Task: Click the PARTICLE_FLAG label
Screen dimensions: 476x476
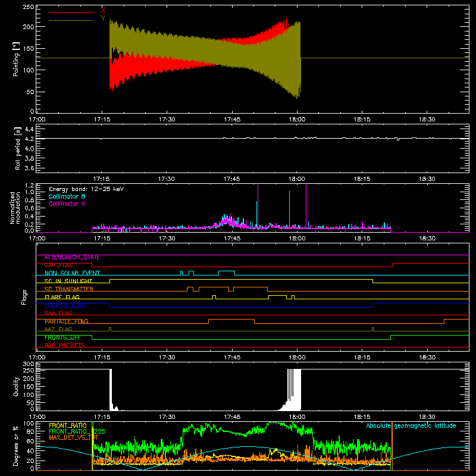Action: 67,321
